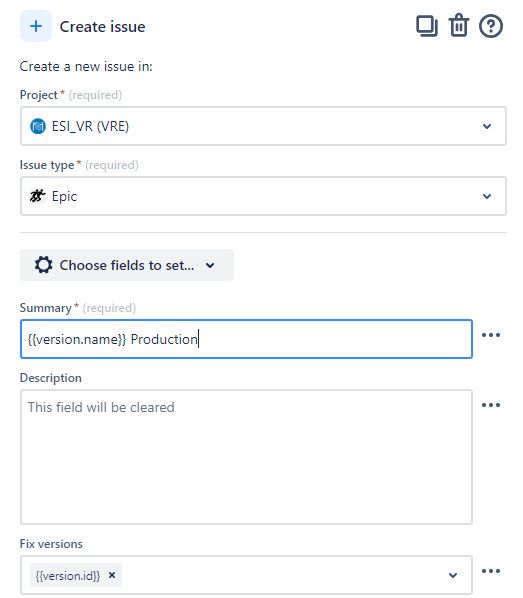Click the blue plus Create issue icon
The width and height of the screenshot is (523, 598).
pos(36,26)
